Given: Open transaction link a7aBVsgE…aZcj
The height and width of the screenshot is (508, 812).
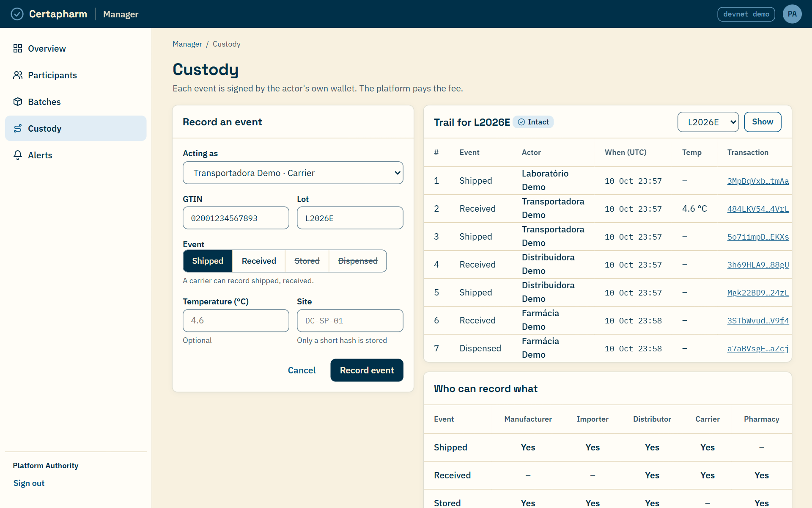Looking at the screenshot, I should click(758, 348).
